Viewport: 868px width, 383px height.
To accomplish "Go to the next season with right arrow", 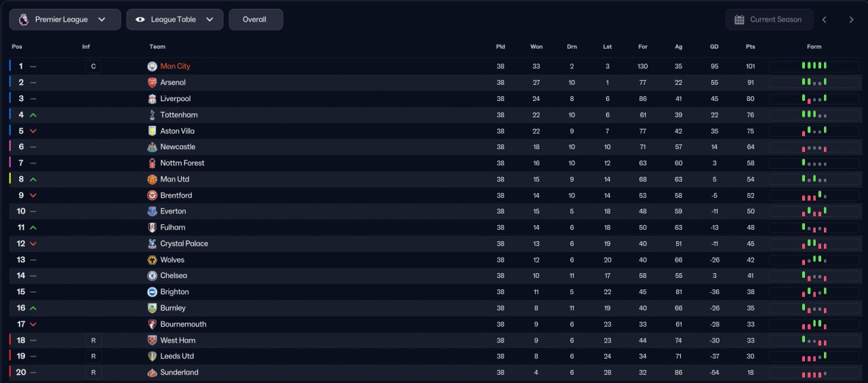I will (852, 20).
